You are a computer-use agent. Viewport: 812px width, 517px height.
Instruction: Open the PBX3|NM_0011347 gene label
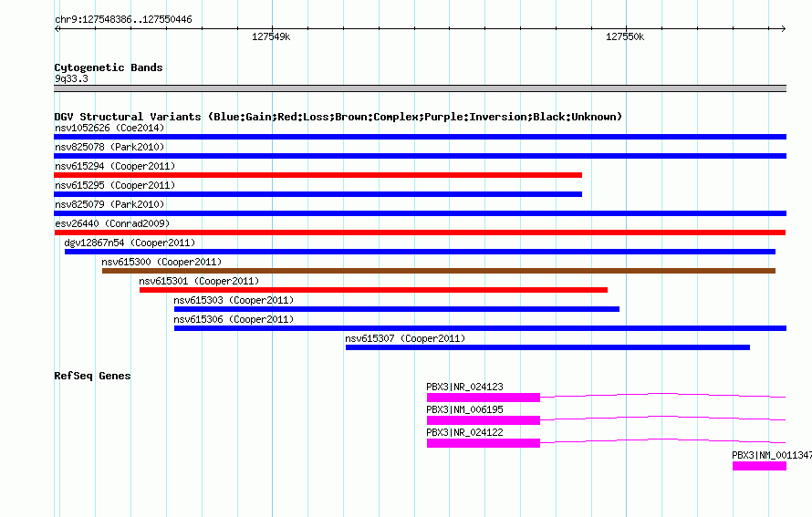pos(772,455)
